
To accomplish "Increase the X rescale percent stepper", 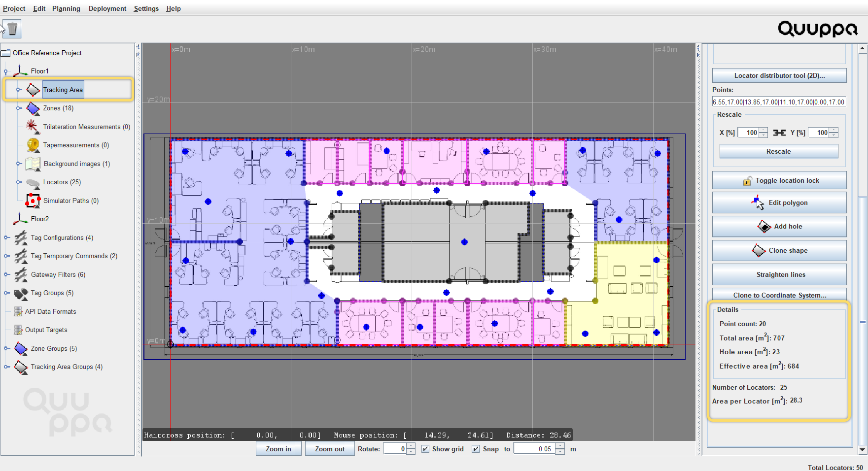I will pos(764,130).
